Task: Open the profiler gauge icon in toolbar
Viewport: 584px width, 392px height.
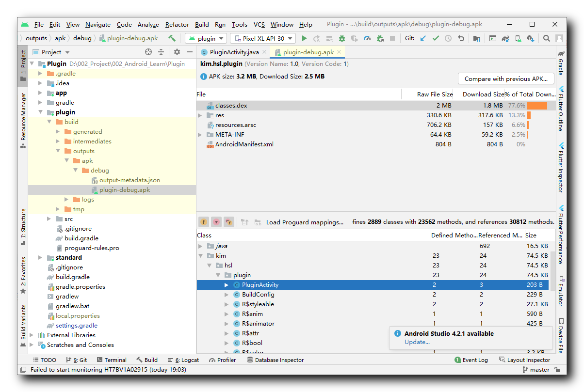Action: [x=367, y=38]
